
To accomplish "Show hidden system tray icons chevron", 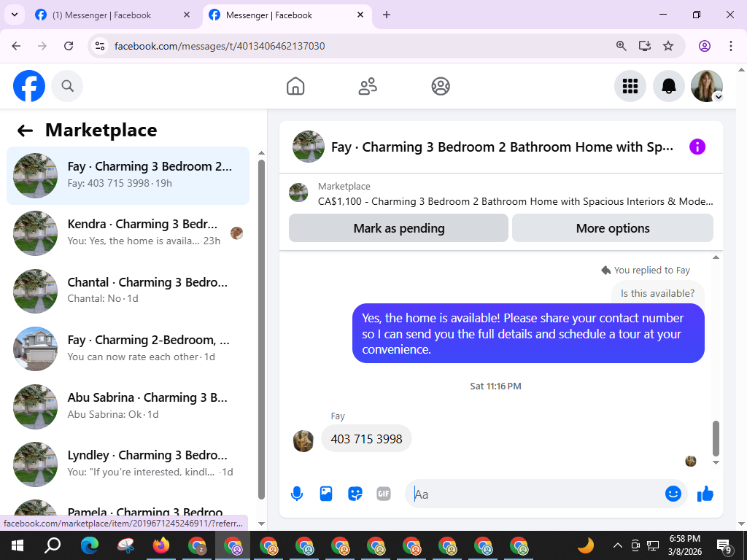I will coord(617,545).
